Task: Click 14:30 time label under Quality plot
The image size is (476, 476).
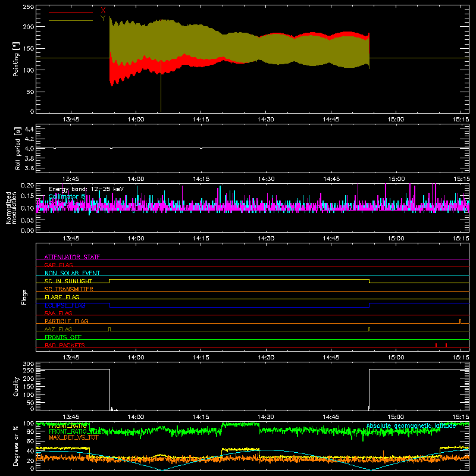Action: pyautogui.click(x=266, y=417)
